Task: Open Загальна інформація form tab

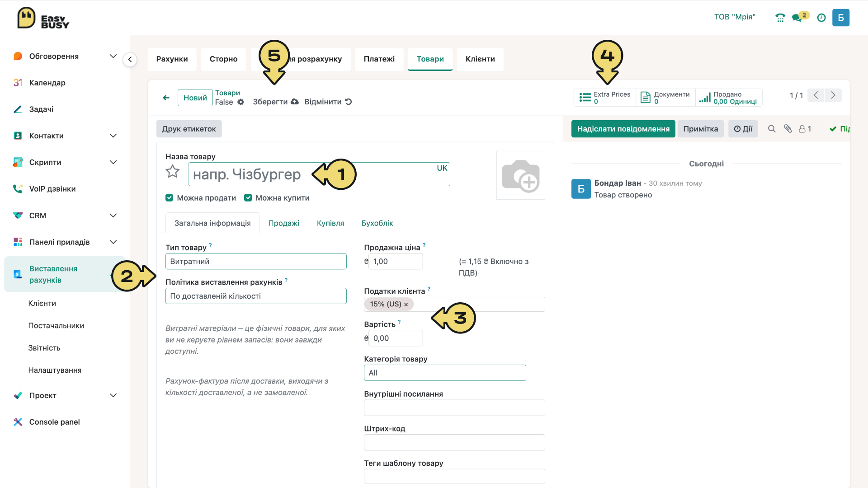Action: [x=212, y=223]
